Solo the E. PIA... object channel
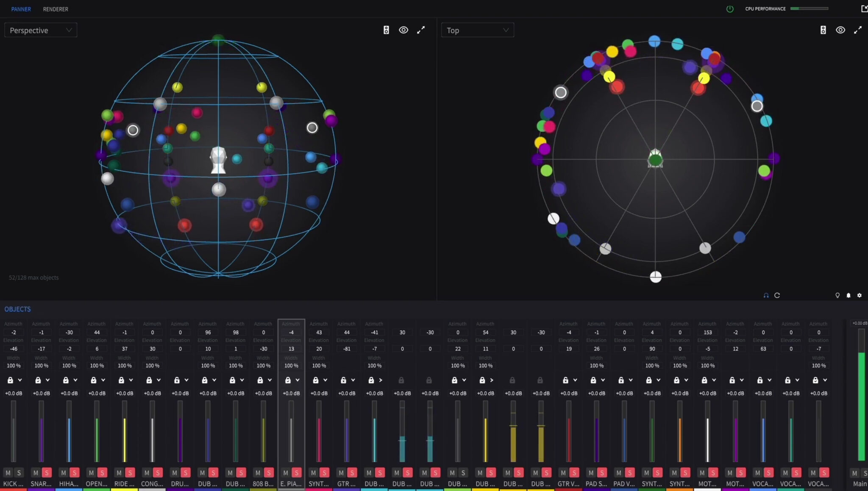This screenshot has height=491, width=868. coord(297,473)
